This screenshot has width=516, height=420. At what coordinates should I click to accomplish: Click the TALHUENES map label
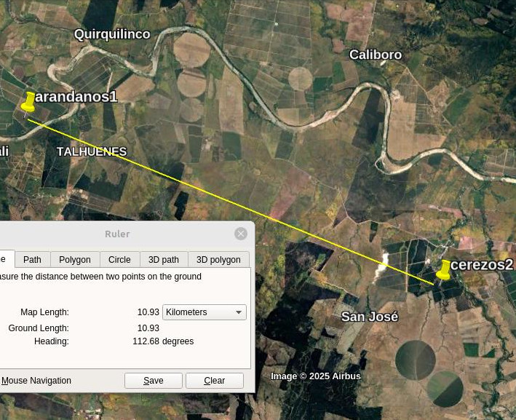92,151
